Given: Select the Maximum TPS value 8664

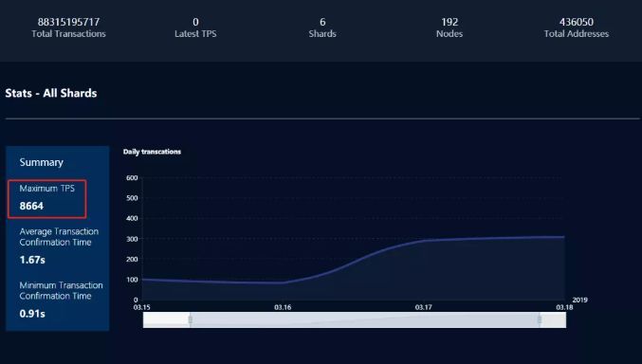Looking at the screenshot, I should [31, 206].
